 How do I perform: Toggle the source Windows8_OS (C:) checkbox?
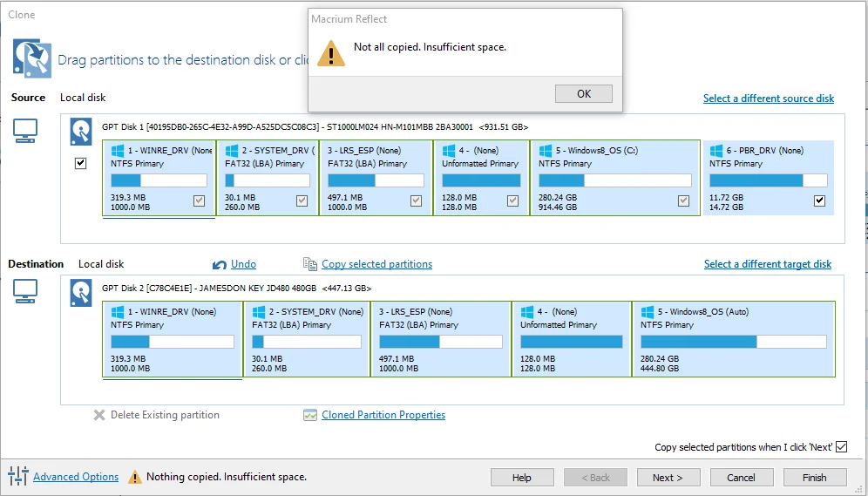click(683, 201)
